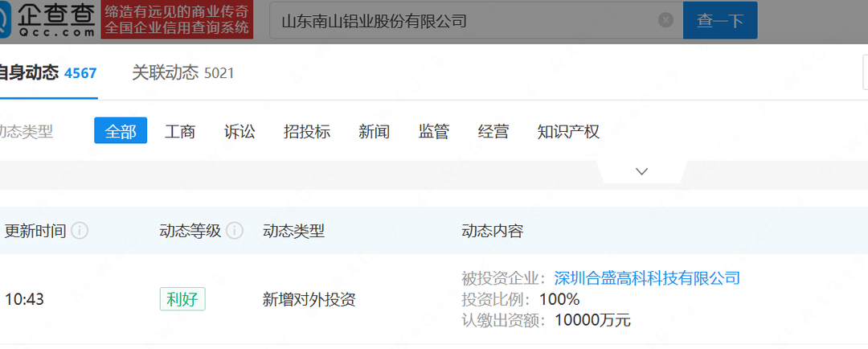Image resolution: width=868 pixels, height=349 pixels.
Task: Click the red slogan banner
Action: (x=178, y=20)
